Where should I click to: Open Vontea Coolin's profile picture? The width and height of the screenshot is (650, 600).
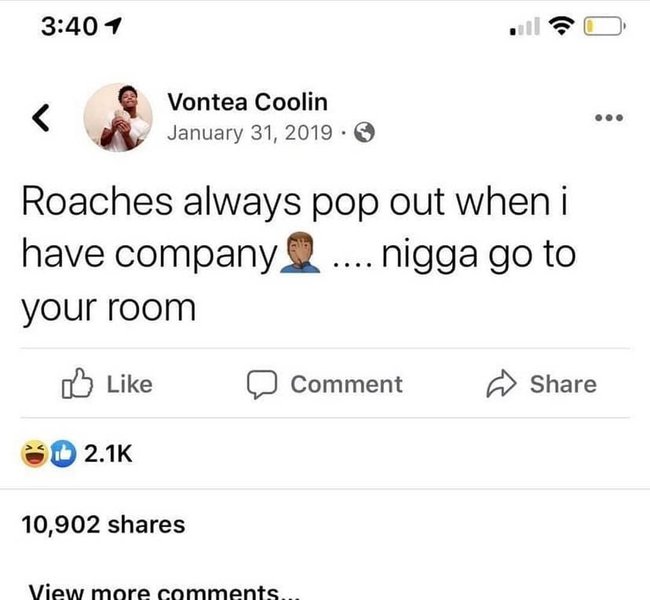tap(118, 118)
